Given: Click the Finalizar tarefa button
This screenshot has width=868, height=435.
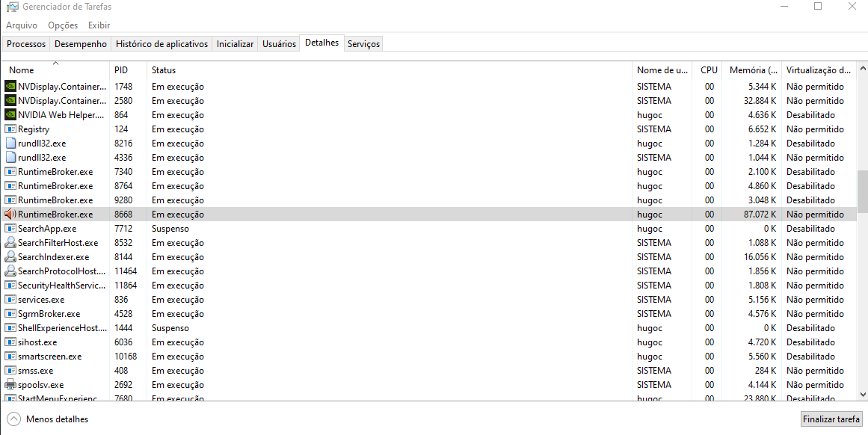Looking at the screenshot, I should click(831, 419).
